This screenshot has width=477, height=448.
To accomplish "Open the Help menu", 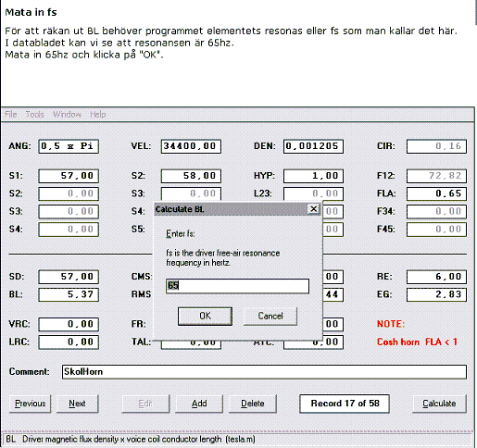I will [98, 115].
